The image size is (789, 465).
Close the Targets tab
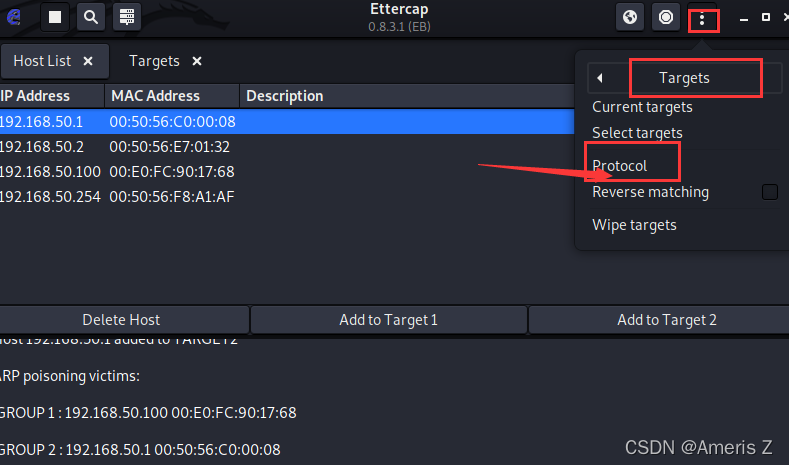[x=197, y=61]
